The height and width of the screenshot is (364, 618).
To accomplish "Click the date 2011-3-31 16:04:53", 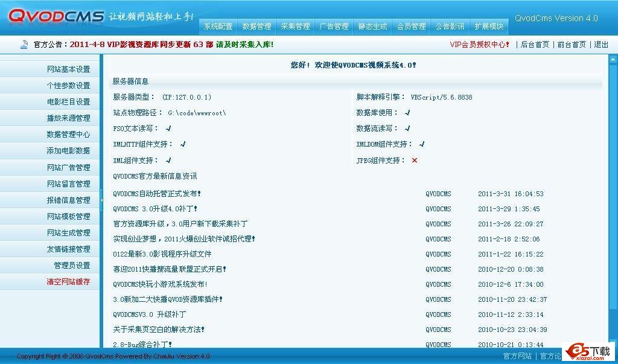I will click(x=511, y=194).
